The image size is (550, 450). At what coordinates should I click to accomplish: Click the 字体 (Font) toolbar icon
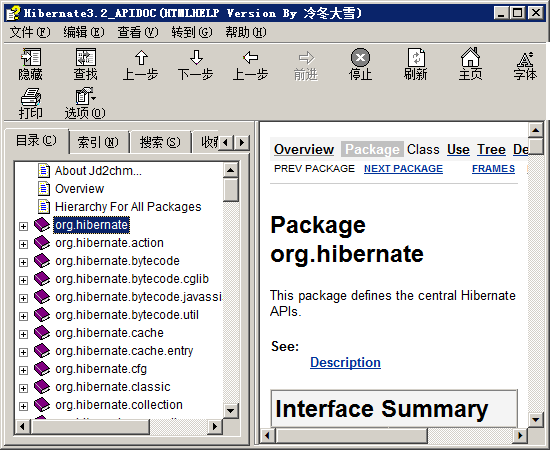(x=525, y=59)
